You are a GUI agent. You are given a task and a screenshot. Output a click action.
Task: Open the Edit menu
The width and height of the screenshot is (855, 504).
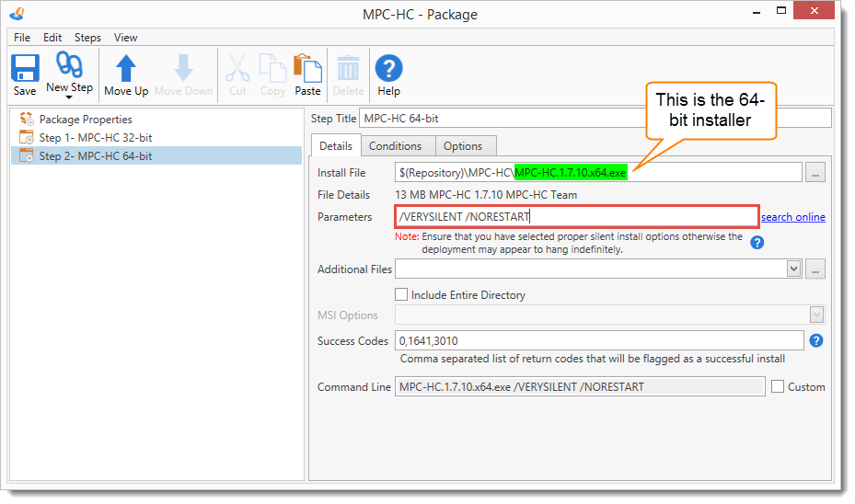pyautogui.click(x=52, y=38)
